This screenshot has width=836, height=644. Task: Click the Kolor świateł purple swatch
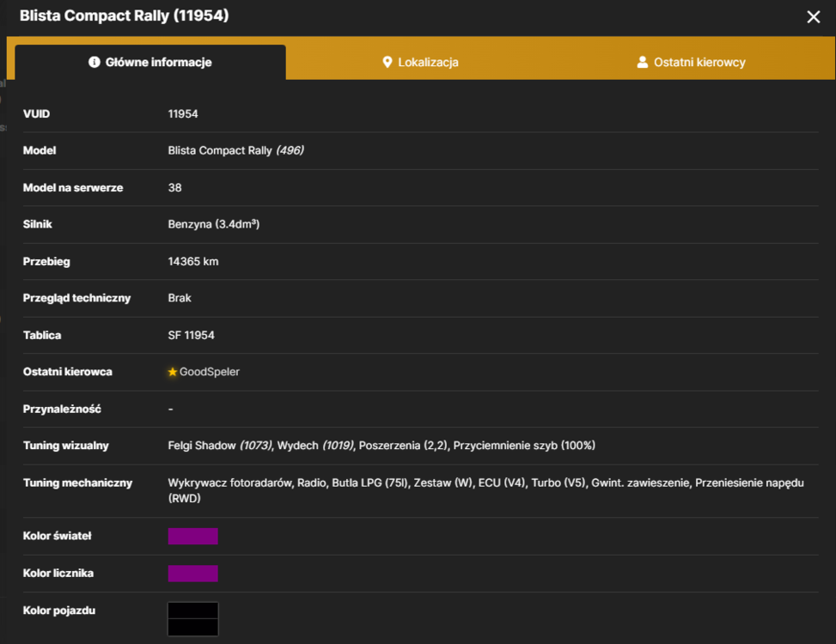[193, 536]
